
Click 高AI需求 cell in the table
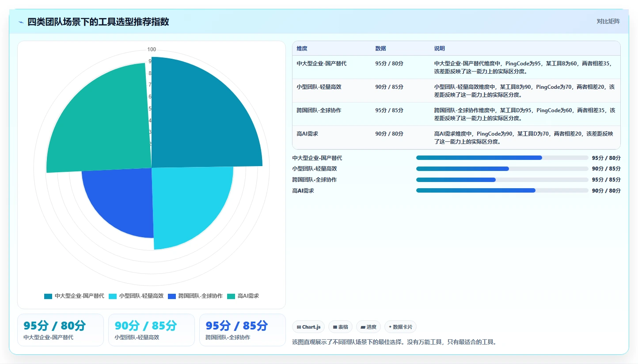[308, 134]
